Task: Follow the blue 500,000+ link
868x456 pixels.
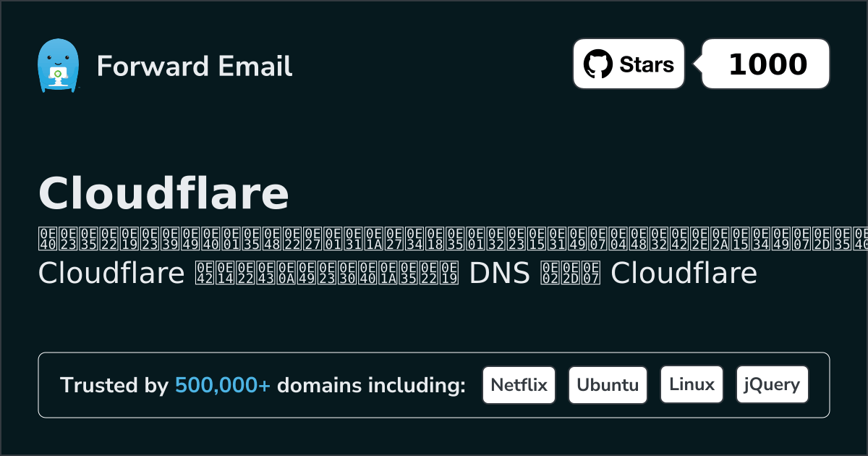Action: (x=223, y=385)
